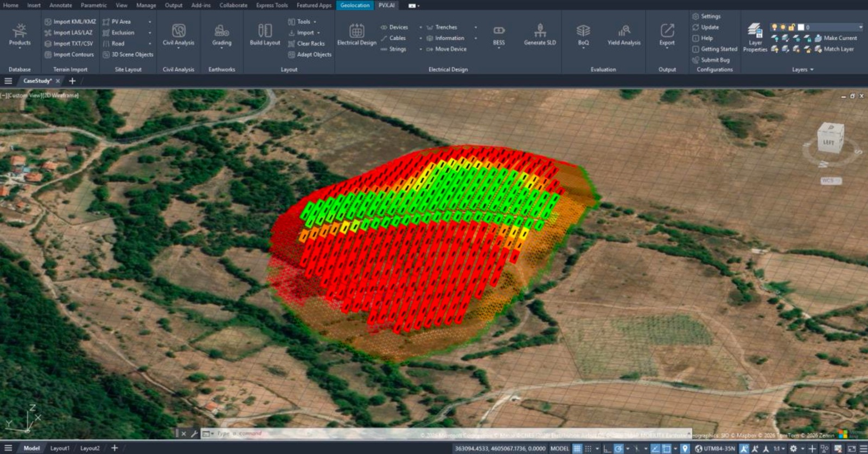Image resolution: width=868 pixels, height=454 pixels.
Task: Click Make Current layer button
Action: 835,38
